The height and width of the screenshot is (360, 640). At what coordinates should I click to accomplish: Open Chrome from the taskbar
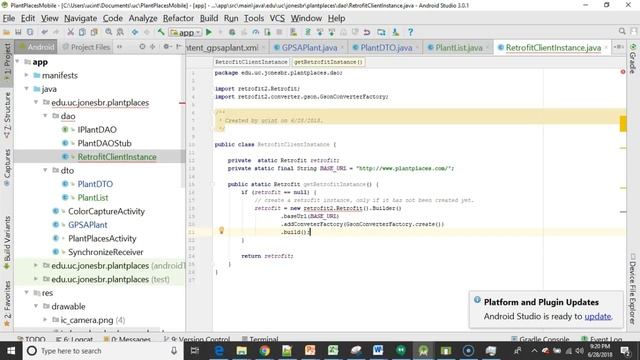click(x=264, y=351)
